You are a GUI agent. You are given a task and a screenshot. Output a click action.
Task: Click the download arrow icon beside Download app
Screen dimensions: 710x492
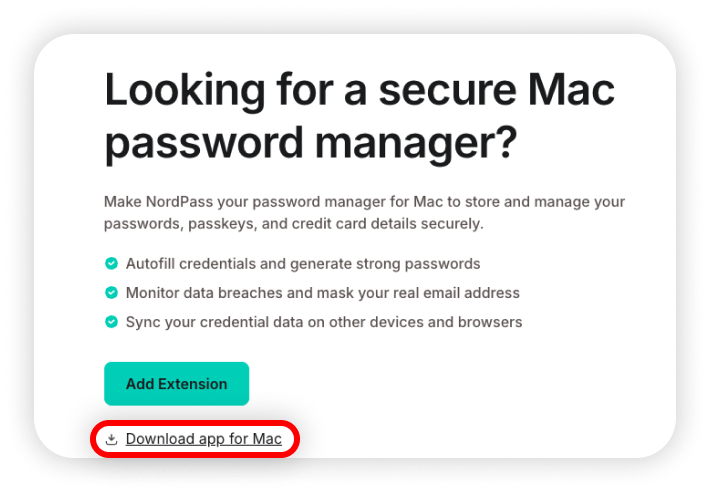coord(111,439)
